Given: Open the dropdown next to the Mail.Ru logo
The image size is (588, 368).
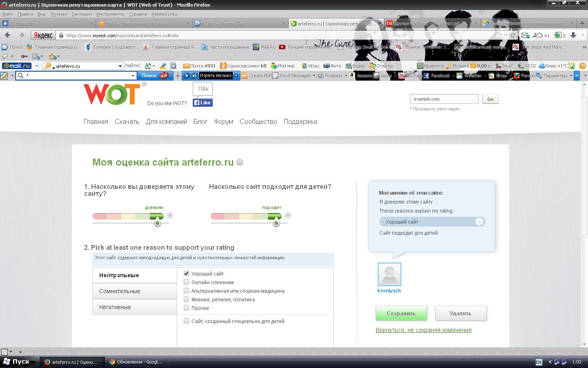Looking at the screenshot, I should (36, 66).
